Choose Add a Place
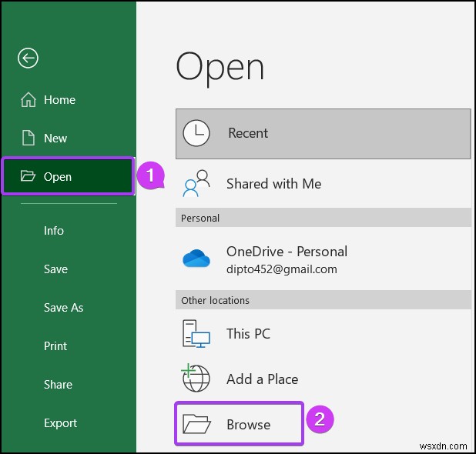Image resolution: width=476 pixels, height=454 pixels. 323,379
